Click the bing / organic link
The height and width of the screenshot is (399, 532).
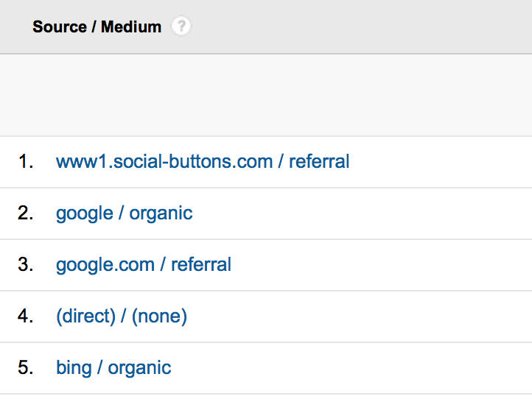[113, 368]
